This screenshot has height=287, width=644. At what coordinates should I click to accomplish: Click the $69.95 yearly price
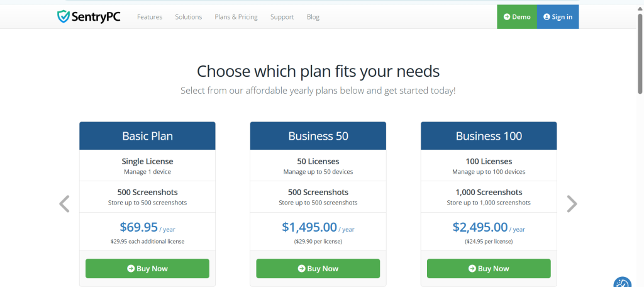click(x=138, y=227)
